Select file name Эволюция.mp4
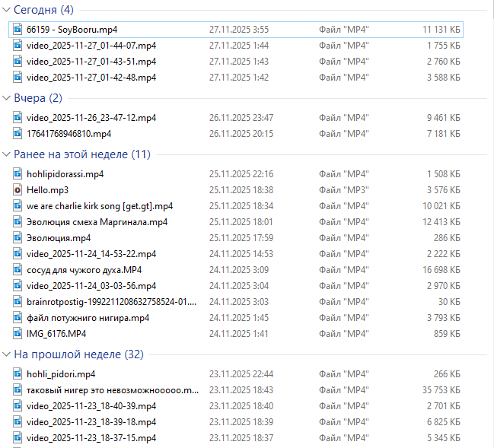494x448 pixels. [59, 238]
